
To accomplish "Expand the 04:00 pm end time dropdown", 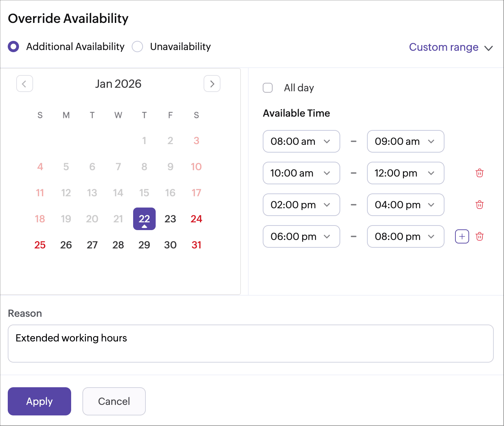I will pyautogui.click(x=405, y=205).
